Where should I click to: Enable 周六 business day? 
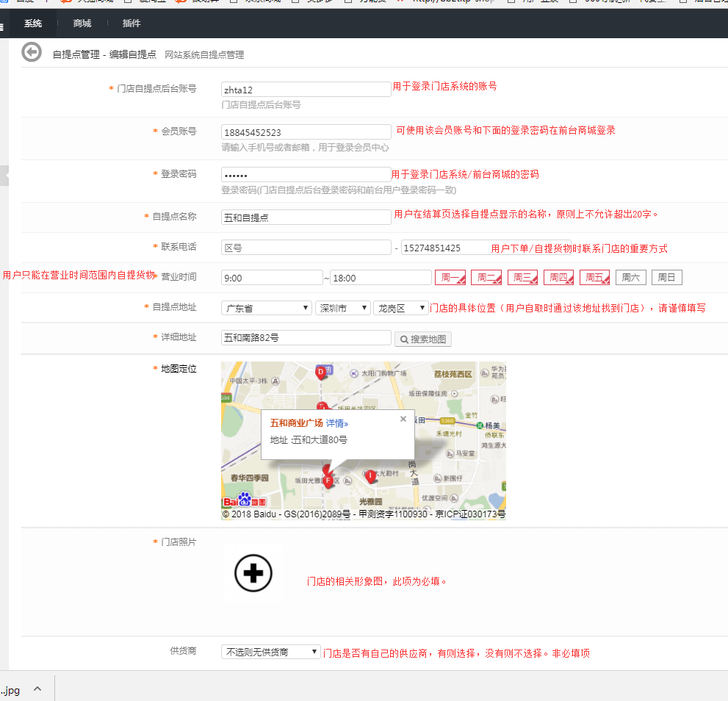coord(630,278)
